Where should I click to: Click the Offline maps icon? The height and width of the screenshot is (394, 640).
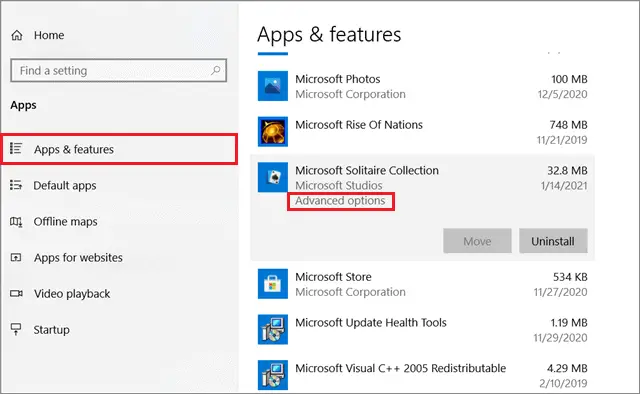16,222
